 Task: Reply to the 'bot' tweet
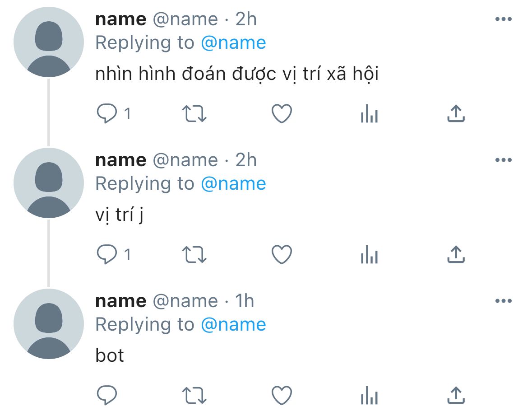point(107,396)
